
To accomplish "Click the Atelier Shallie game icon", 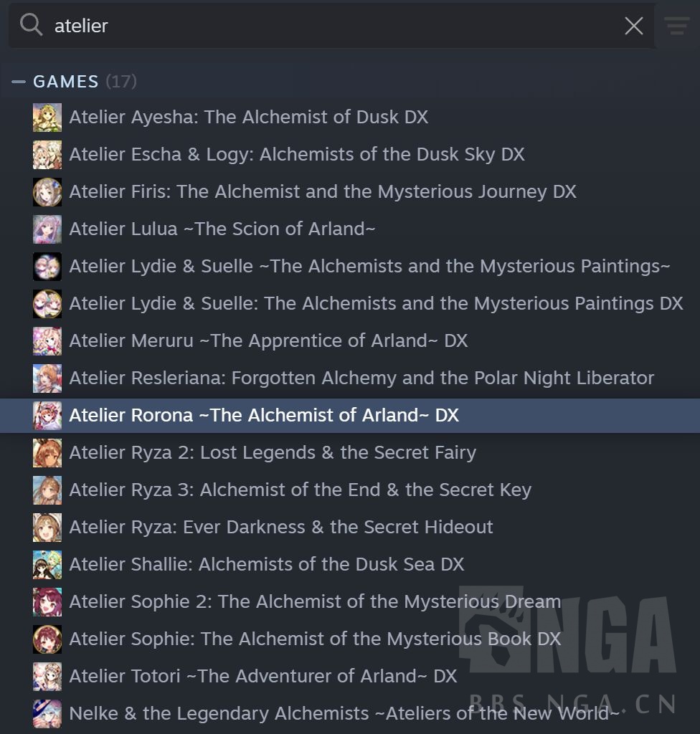I will click(x=47, y=565).
